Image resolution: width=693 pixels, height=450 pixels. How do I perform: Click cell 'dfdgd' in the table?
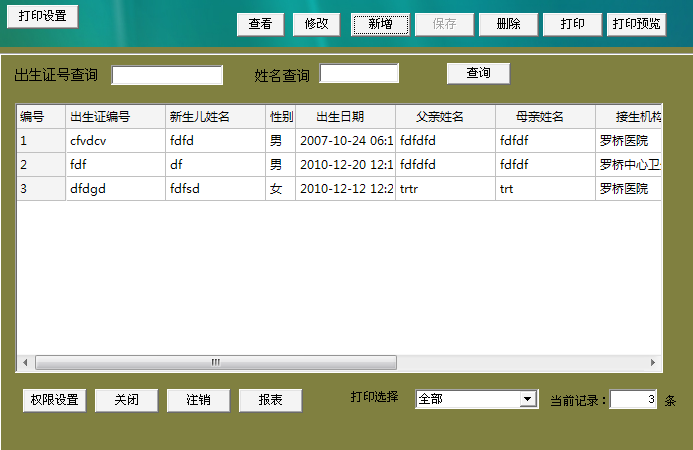point(115,189)
